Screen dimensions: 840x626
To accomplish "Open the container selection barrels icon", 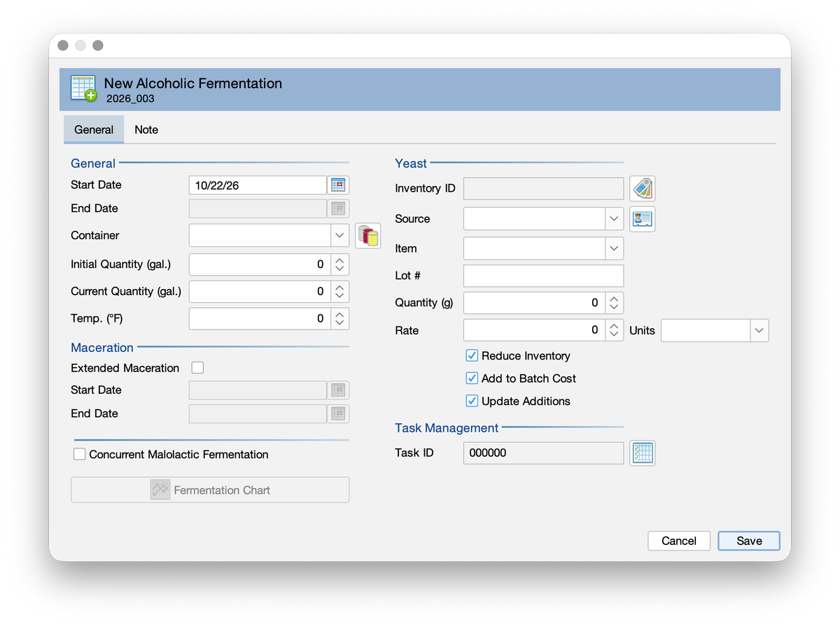I will click(368, 236).
